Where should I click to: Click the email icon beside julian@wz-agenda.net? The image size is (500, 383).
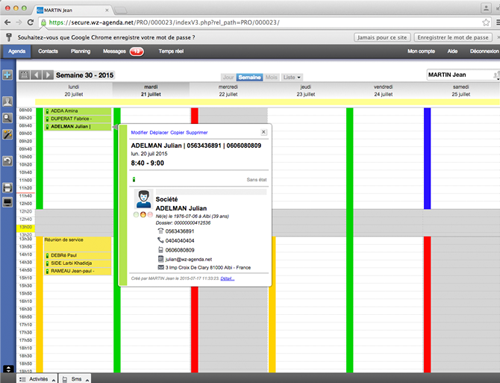click(x=160, y=259)
